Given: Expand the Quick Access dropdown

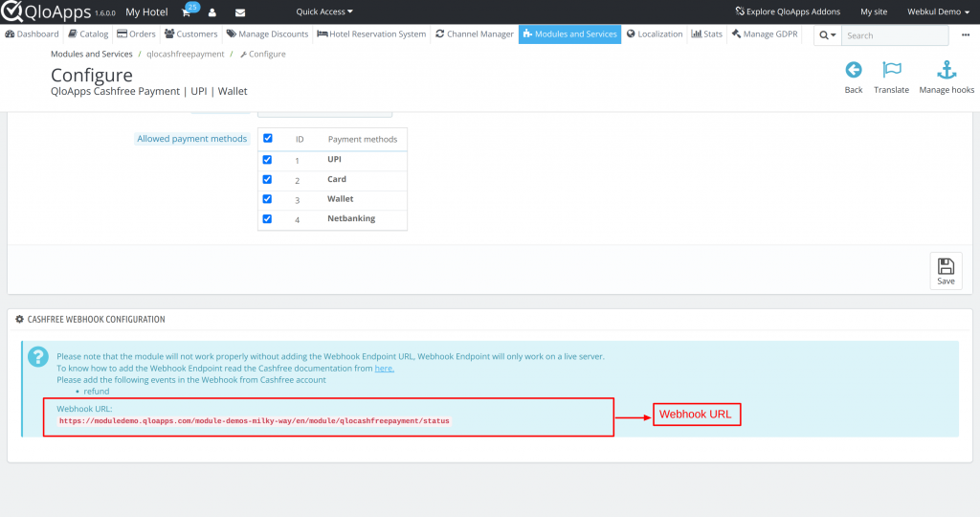Looking at the screenshot, I should [x=323, y=11].
